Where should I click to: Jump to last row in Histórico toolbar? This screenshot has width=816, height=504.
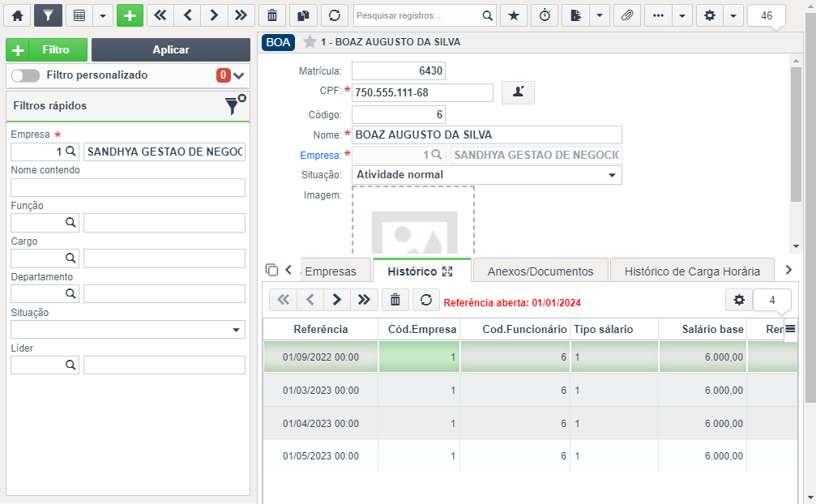pos(363,300)
